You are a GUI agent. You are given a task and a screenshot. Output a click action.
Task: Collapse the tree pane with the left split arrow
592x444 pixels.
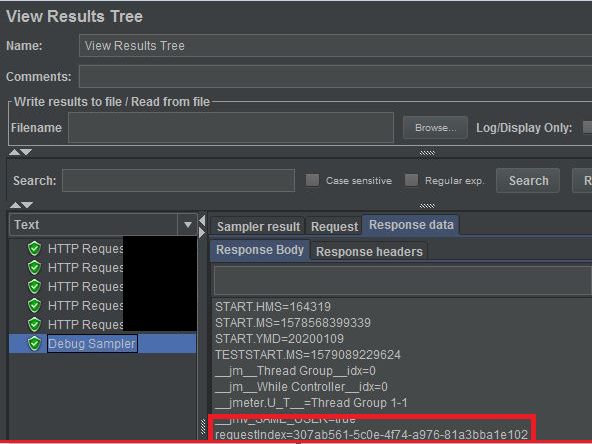pos(202,220)
